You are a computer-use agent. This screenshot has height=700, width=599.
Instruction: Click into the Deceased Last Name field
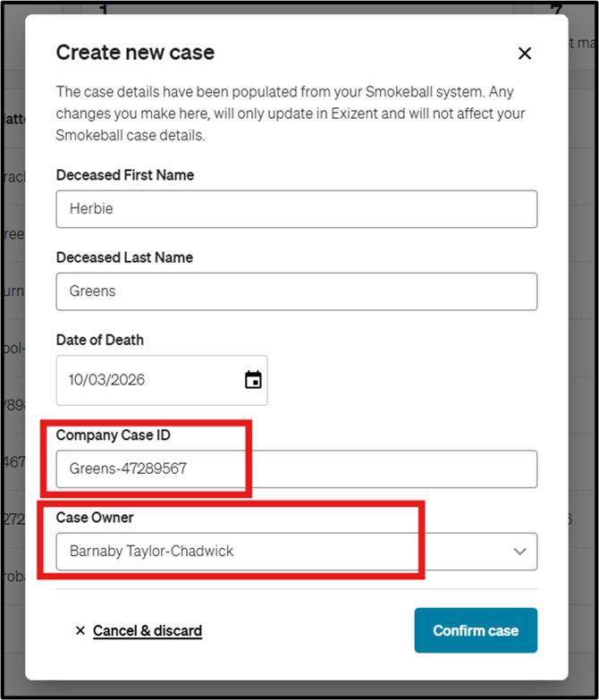pyautogui.click(x=296, y=291)
